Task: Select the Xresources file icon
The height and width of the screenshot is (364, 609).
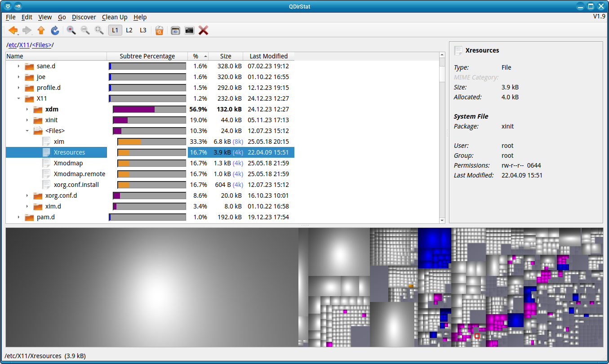Action: 46,152
